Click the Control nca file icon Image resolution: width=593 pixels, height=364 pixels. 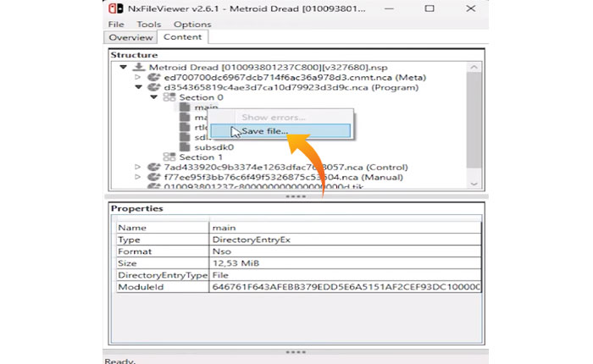[x=154, y=168]
